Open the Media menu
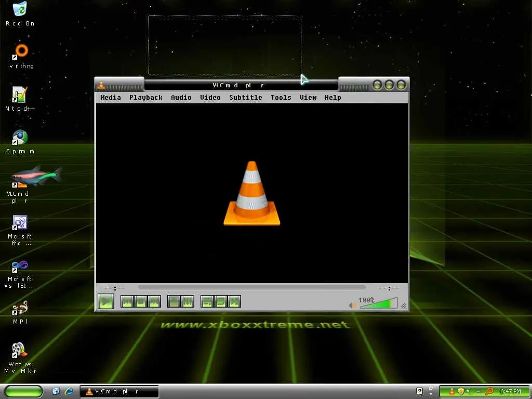Viewport: 532px width, 399px height. (111, 97)
